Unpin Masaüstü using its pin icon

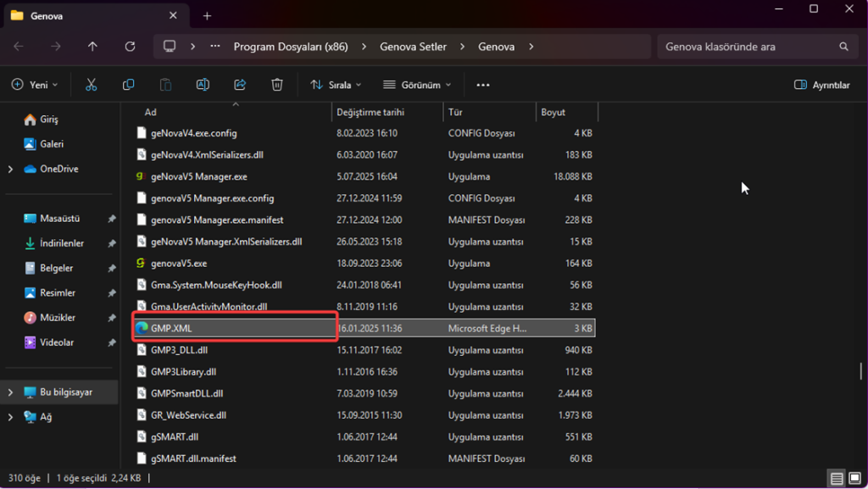[x=111, y=219]
